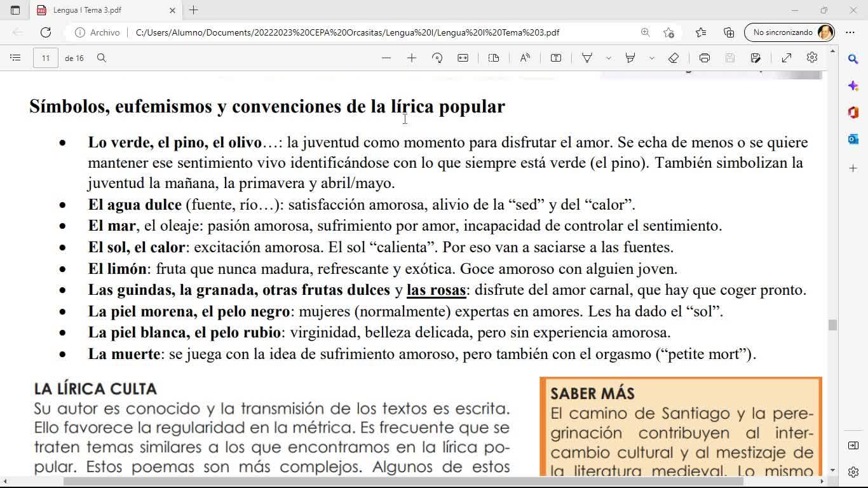
Task: Open PDF viewer settings gear
Action: click(812, 58)
